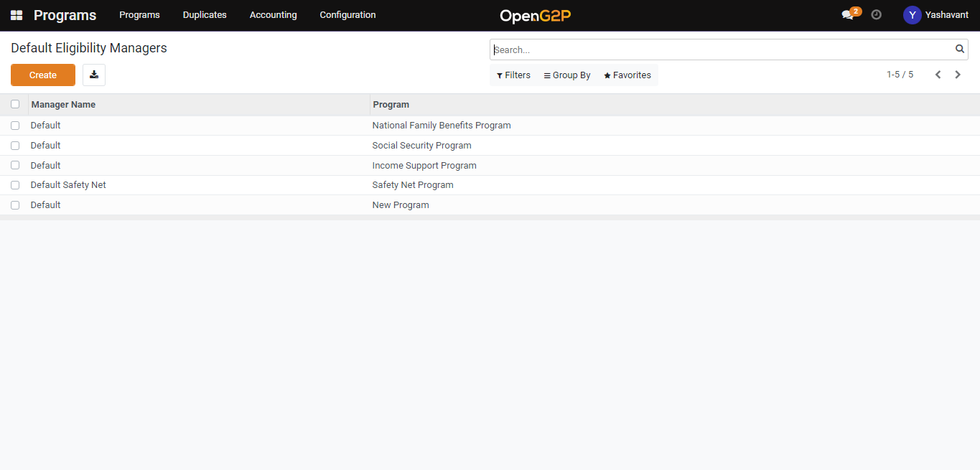Toggle the select-all checkbox in header
This screenshot has height=470, width=980.
coord(15,104)
